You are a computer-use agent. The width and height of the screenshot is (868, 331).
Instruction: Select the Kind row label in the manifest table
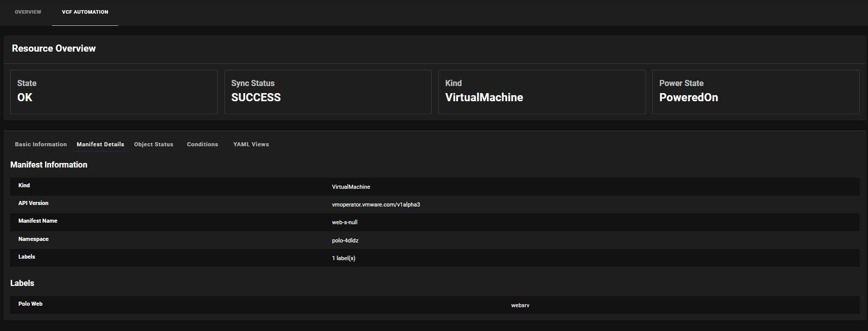click(x=24, y=185)
